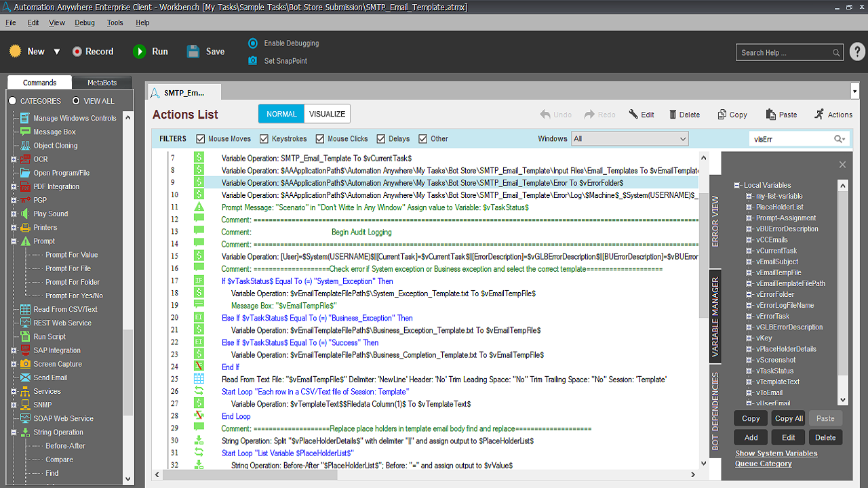Expand the SAP Integration command node

[13, 350]
